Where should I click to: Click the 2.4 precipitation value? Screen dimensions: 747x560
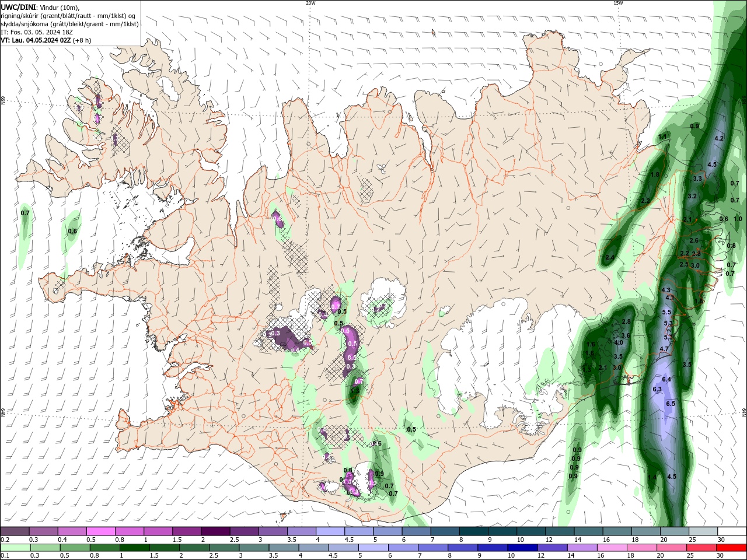pos(610,257)
